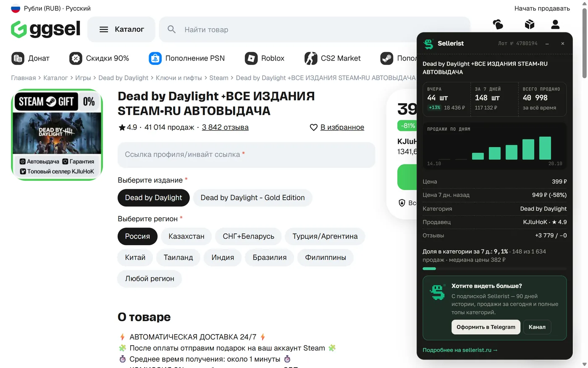
Task: Open the Донат category shortcut
Action: 31,58
